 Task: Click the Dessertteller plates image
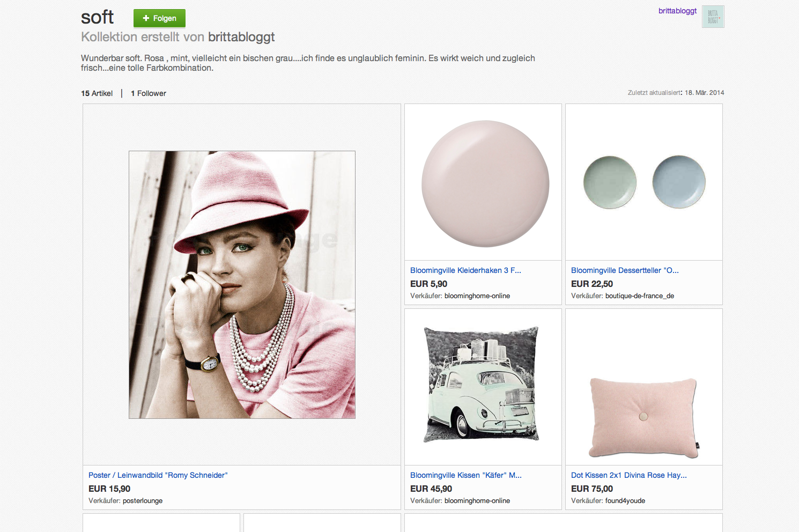(644, 182)
